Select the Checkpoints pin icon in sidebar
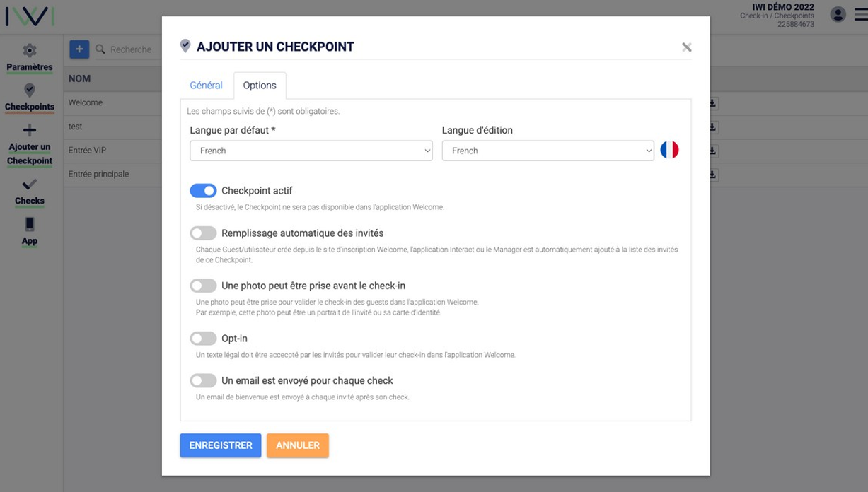The image size is (868, 492). pyautogui.click(x=29, y=90)
